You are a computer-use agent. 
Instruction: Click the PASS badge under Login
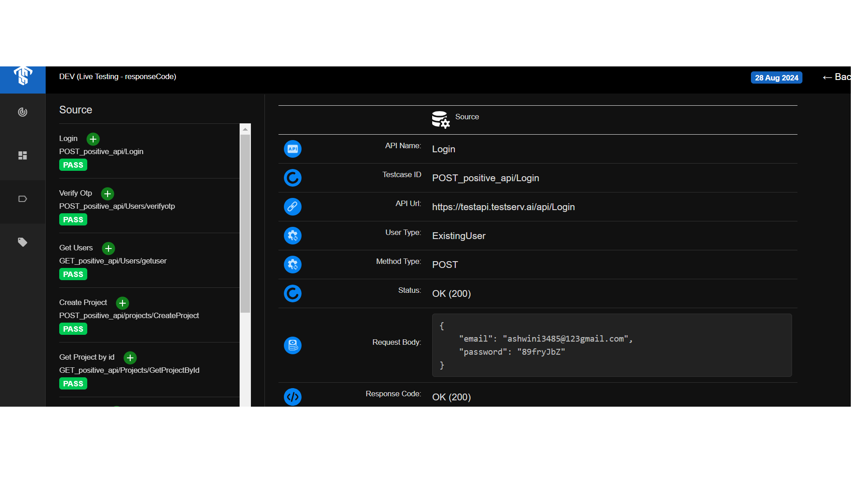point(73,164)
